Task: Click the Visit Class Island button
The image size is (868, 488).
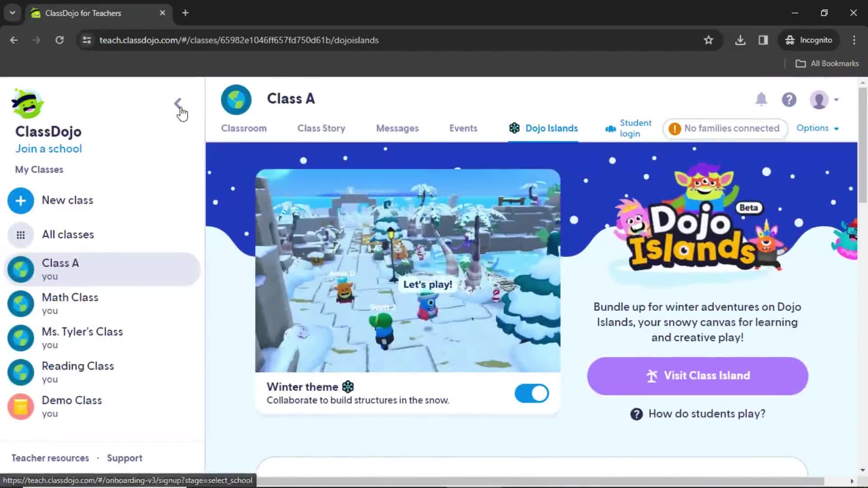Action: pyautogui.click(x=699, y=376)
